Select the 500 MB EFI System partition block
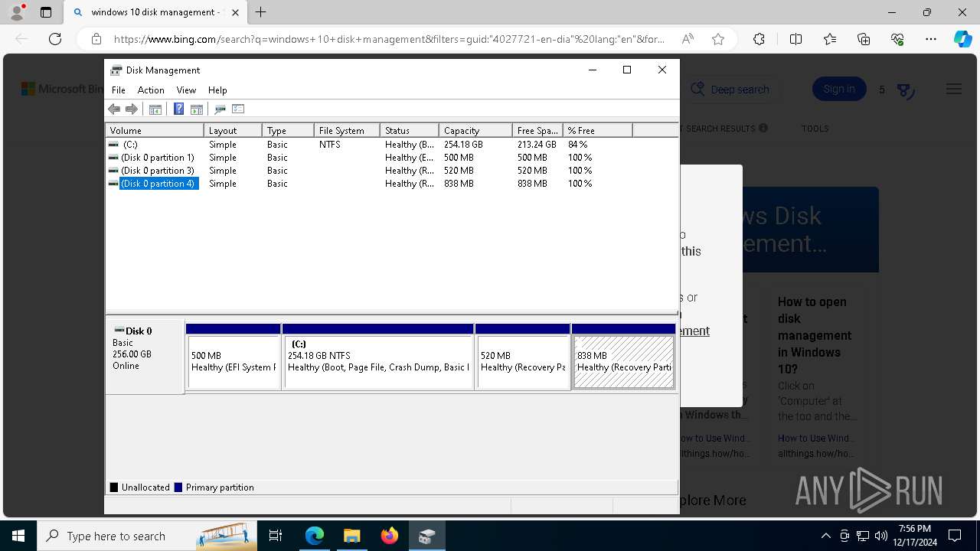The height and width of the screenshot is (551, 980). (x=234, y=357)
